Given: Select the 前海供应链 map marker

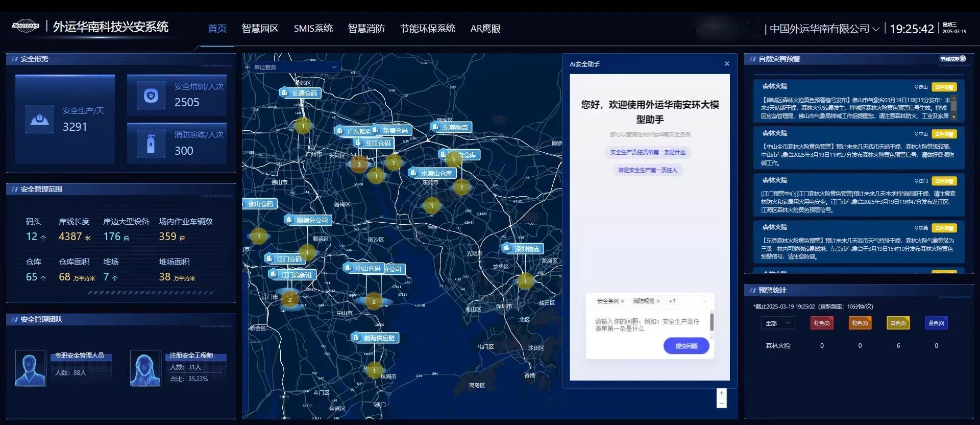Looking at the screenshot, I should tap(375, 338).
